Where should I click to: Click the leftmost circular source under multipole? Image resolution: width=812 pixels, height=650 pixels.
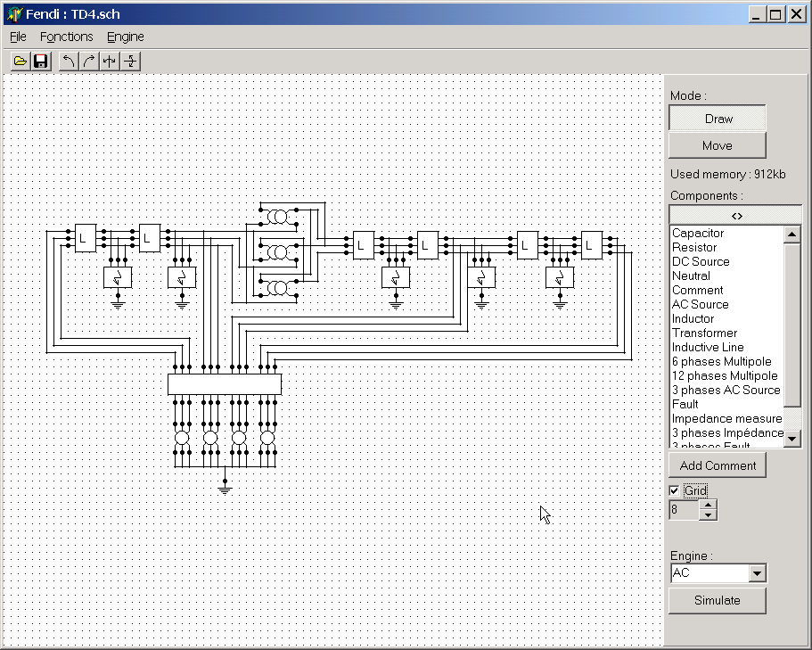pos(182,438)
